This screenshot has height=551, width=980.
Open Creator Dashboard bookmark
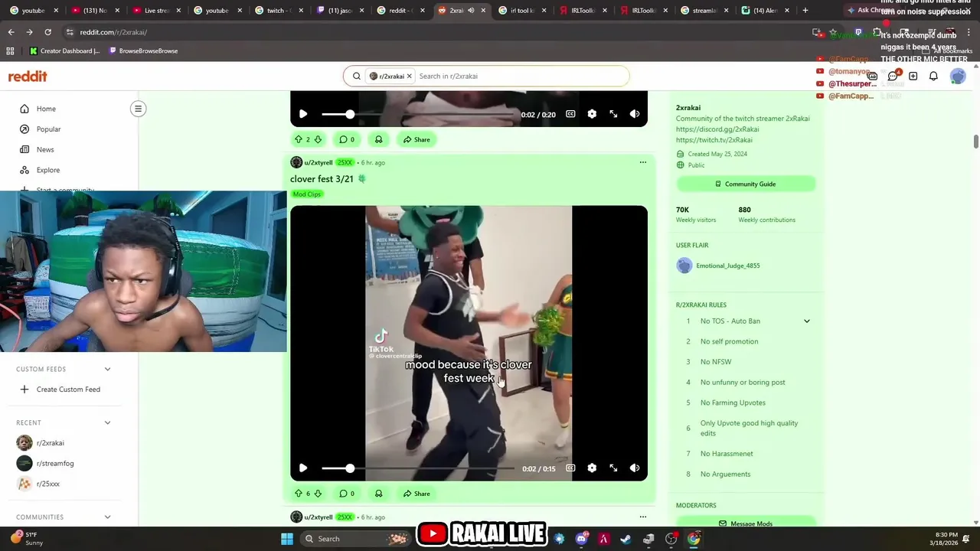(x=65, y=51)
